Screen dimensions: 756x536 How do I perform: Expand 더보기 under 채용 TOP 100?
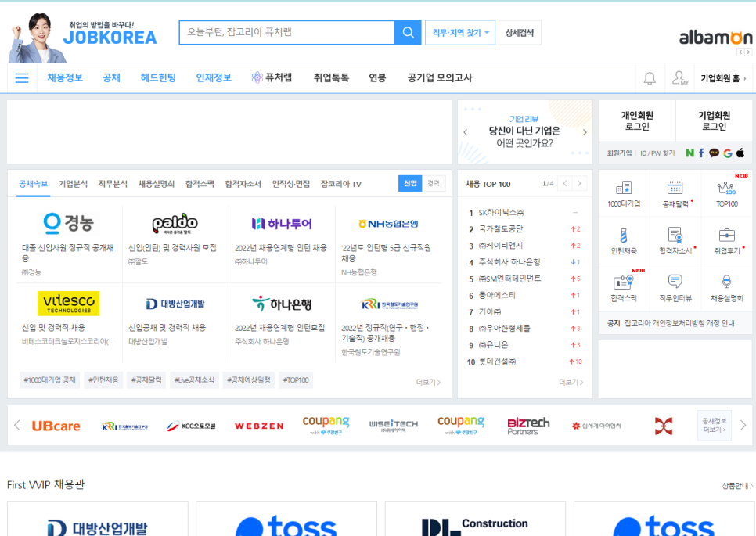571,382
